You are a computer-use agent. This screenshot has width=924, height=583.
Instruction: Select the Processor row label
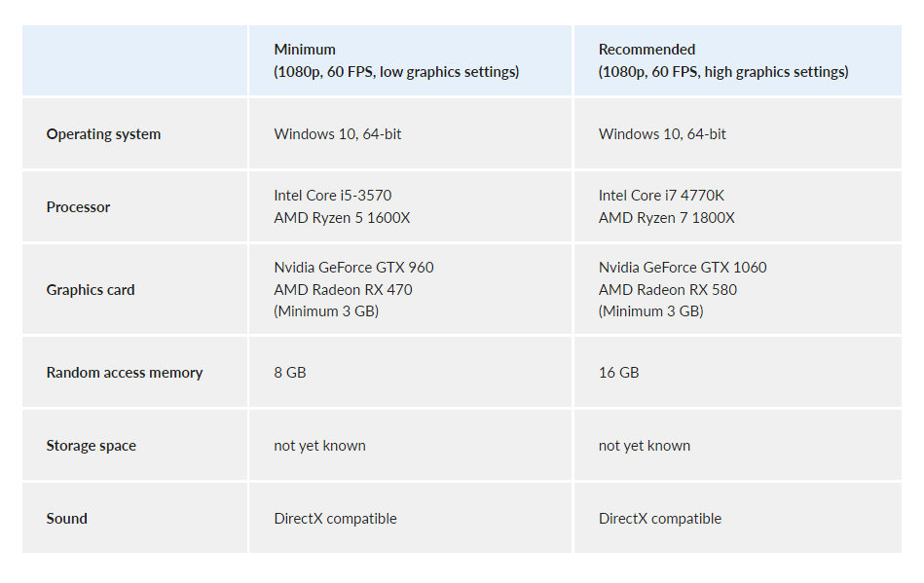coord(78,207)
